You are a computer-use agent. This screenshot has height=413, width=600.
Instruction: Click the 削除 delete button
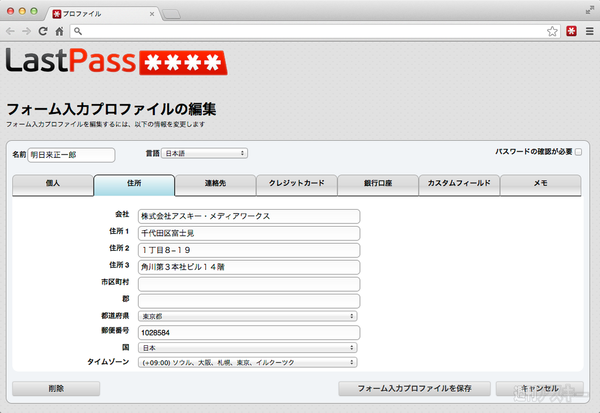click(x=56, y=389)
